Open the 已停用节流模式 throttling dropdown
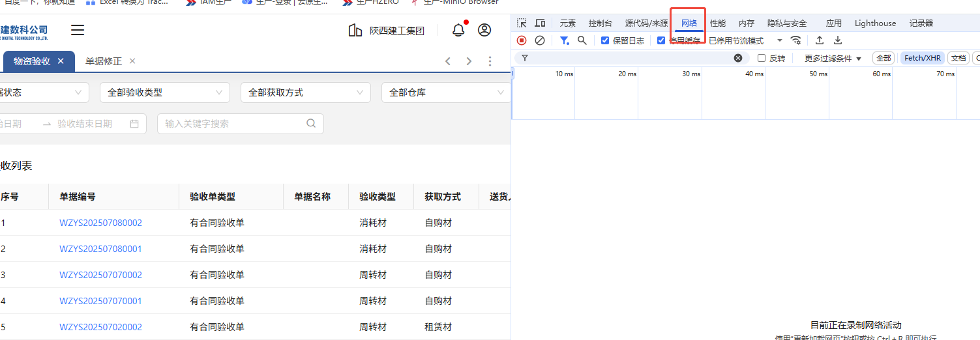The image size is (980, 340). click(745, 40)
